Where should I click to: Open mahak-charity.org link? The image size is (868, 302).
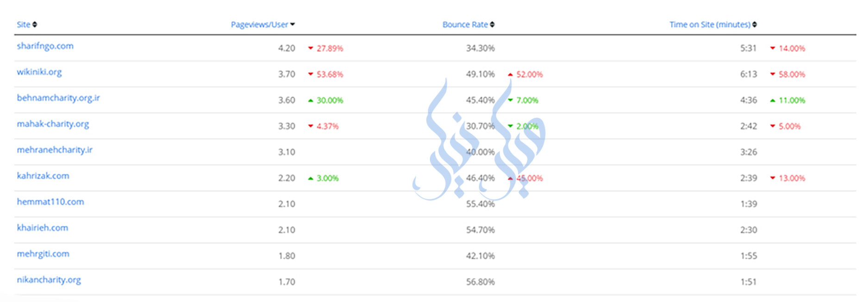53,124
